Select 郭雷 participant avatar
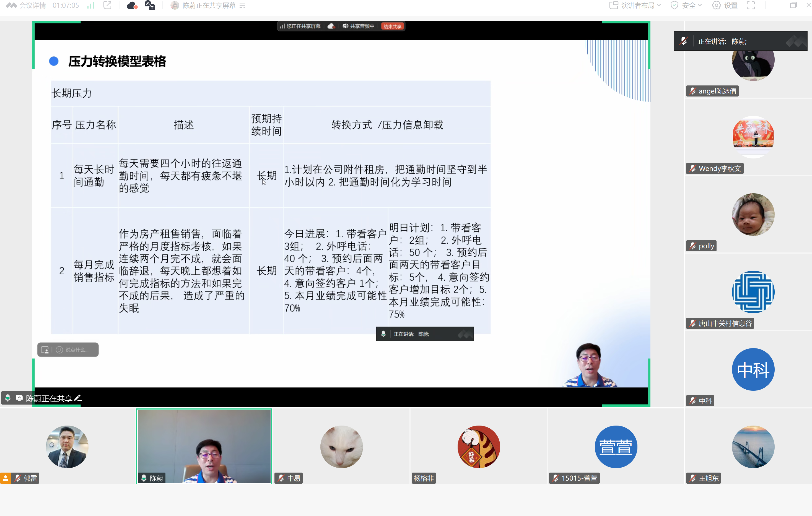The image size is (812, 516). 67,447
